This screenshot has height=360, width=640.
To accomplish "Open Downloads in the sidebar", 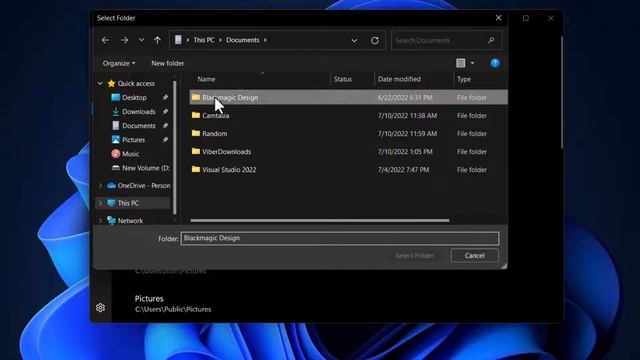I will (139, 111).
